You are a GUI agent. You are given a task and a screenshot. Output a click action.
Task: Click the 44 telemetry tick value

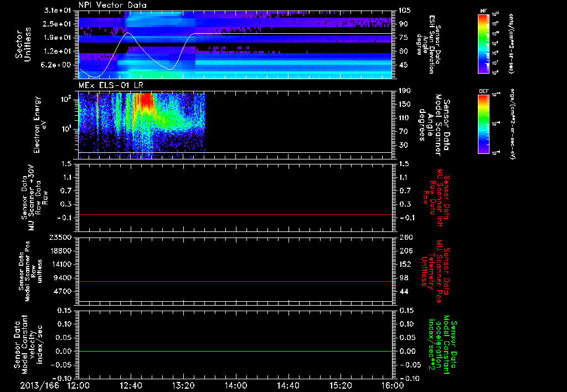tap(404, 291)
